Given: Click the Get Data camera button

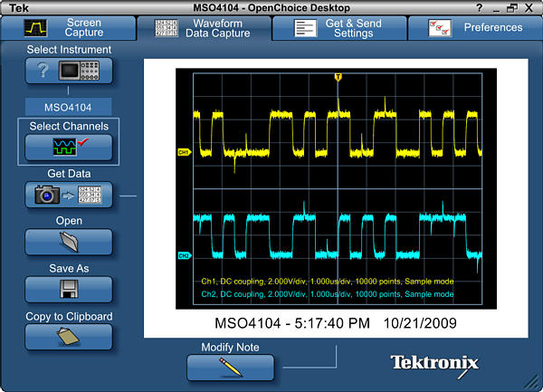Looking at the screenshot, I should point(69,195).
